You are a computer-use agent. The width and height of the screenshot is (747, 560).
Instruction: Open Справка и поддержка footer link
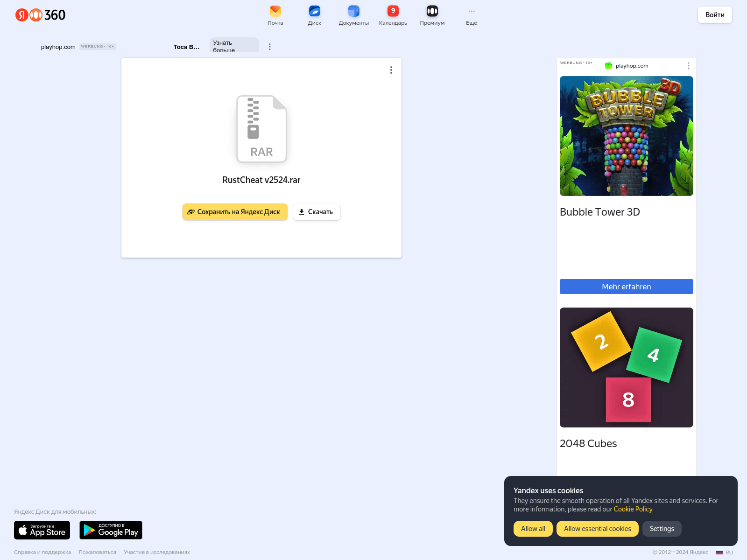(x=42, y=552)
